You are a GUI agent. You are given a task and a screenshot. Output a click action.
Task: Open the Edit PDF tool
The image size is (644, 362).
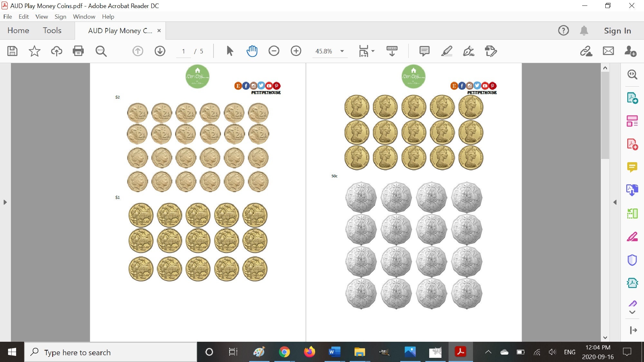[x=632, y=213]
